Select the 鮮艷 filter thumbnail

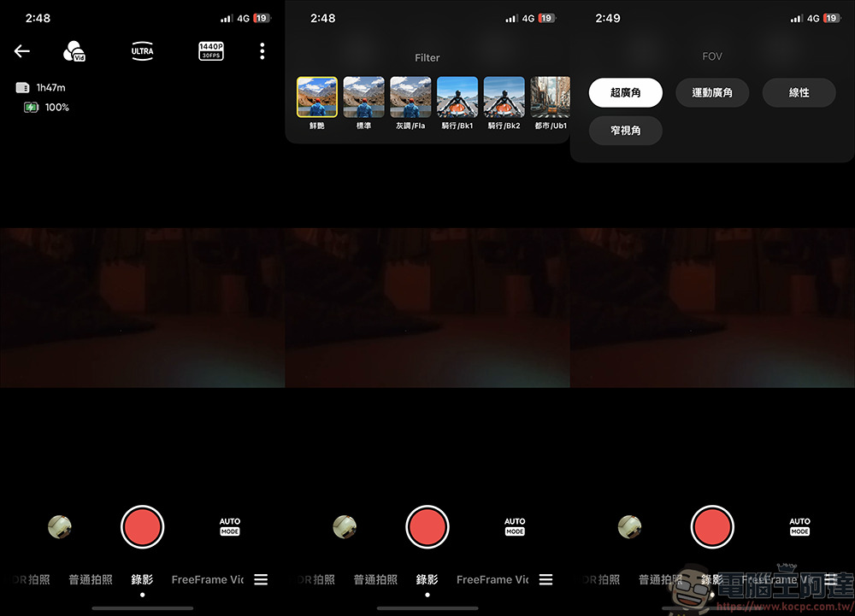point(316,97)
